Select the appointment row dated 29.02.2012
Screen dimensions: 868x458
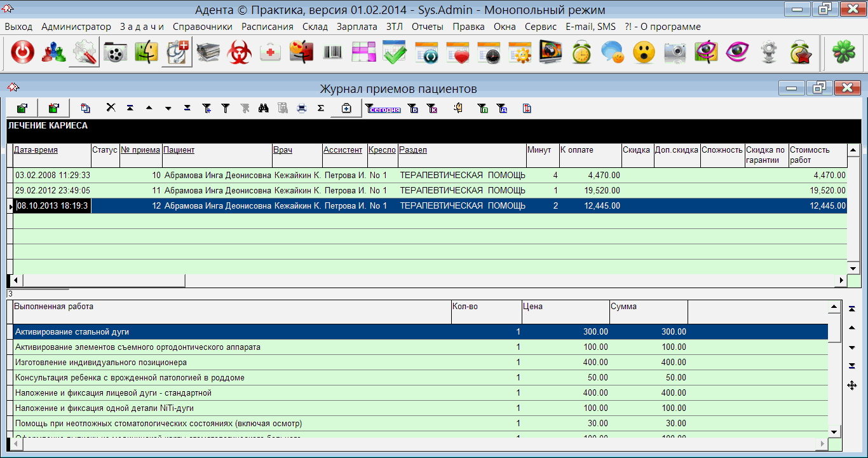coord(53,190)
